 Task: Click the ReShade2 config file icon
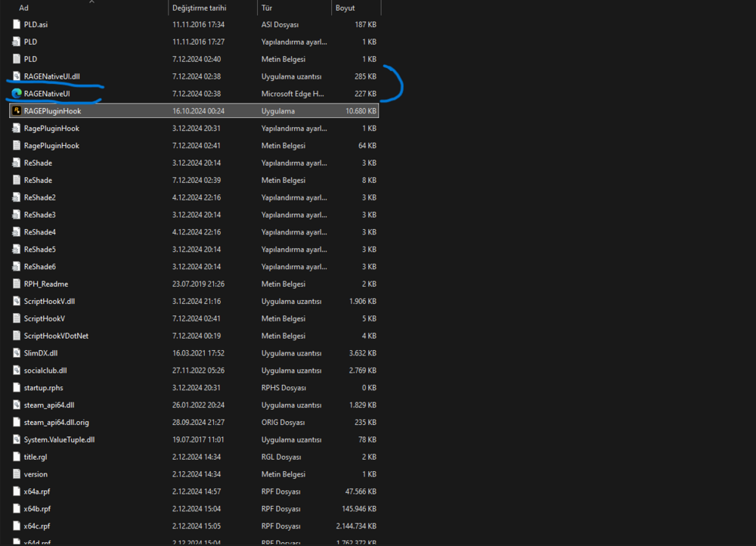point(17,197)
